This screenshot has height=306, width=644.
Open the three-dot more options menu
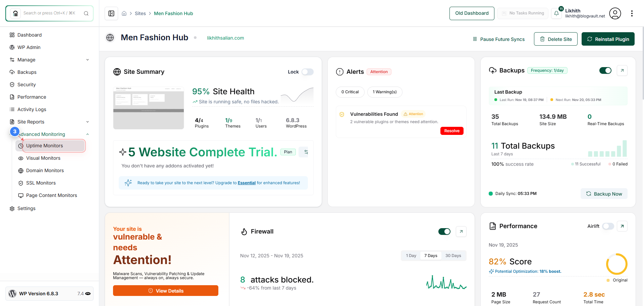point(632,13)
